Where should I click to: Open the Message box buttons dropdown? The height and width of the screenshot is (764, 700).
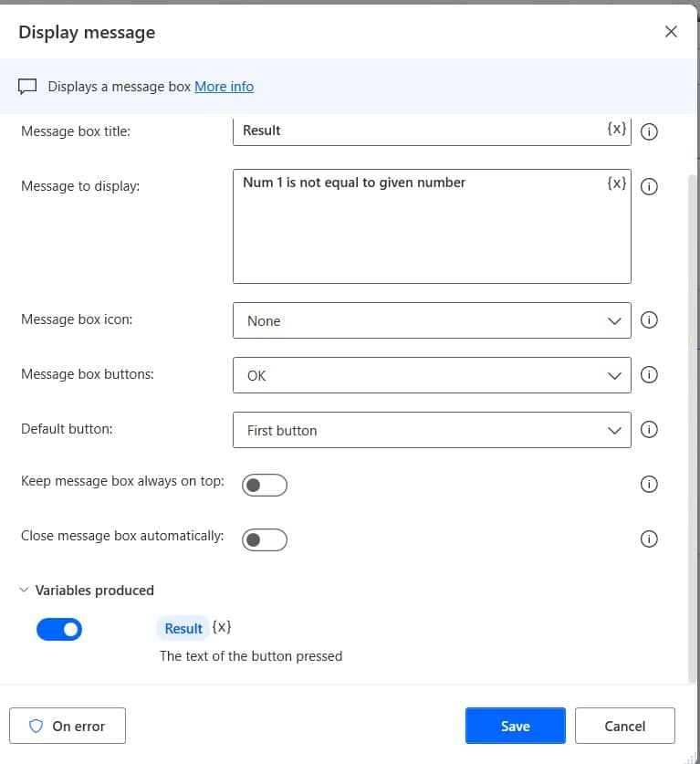[432, 375]
